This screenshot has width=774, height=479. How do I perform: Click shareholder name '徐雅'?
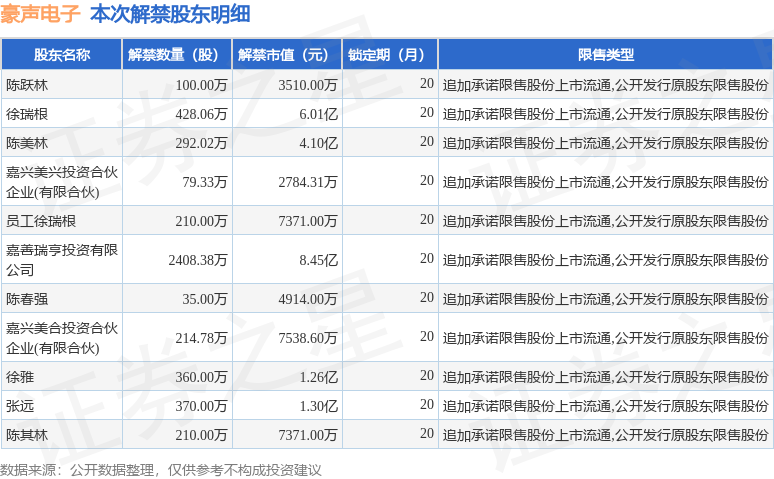pos(20,377)
